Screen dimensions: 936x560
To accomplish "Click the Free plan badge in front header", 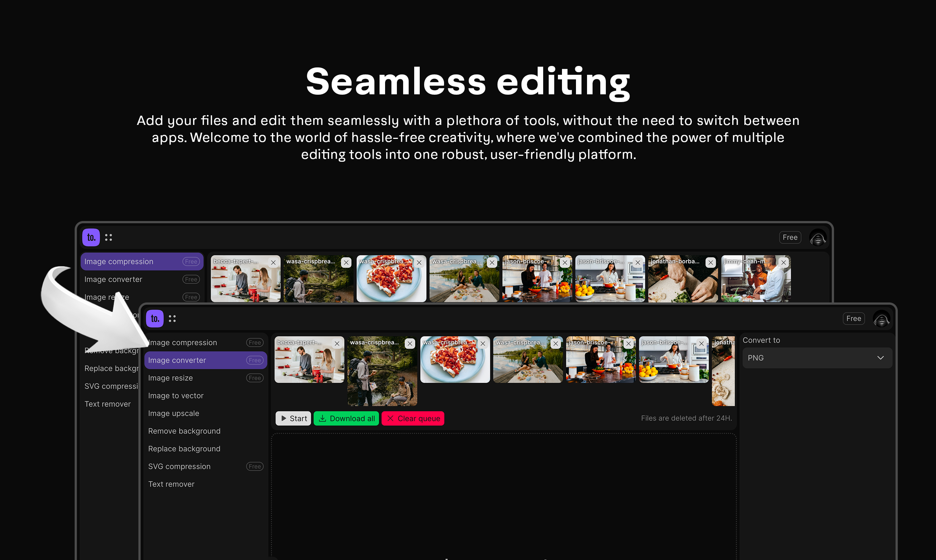I will (853, 318).
